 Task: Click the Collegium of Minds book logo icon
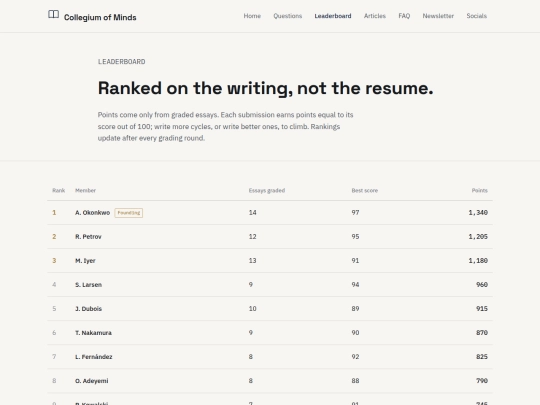[53, 14]
